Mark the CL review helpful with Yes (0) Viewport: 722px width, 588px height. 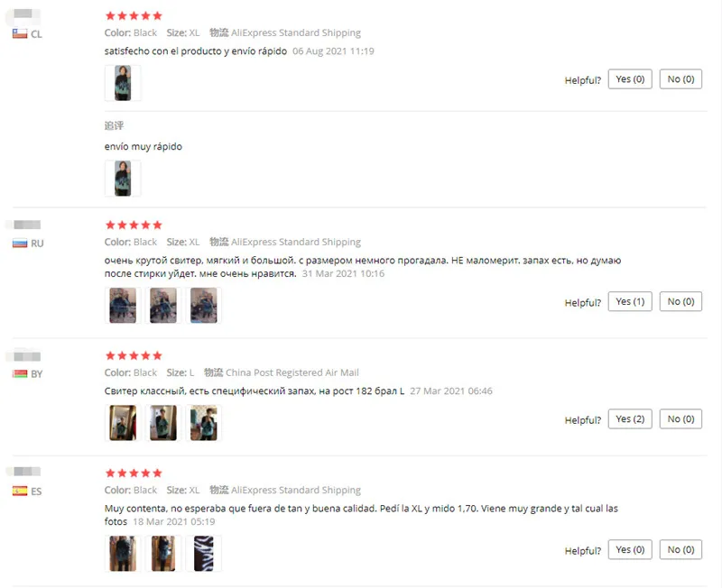point(630,79)
